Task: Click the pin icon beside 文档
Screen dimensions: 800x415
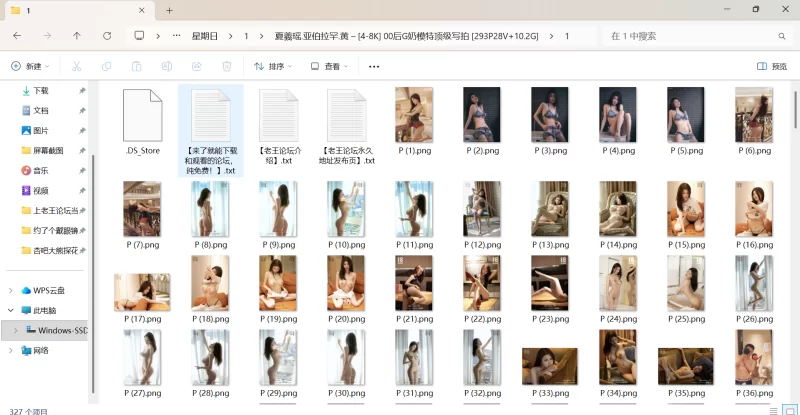Action: point(82,111)
